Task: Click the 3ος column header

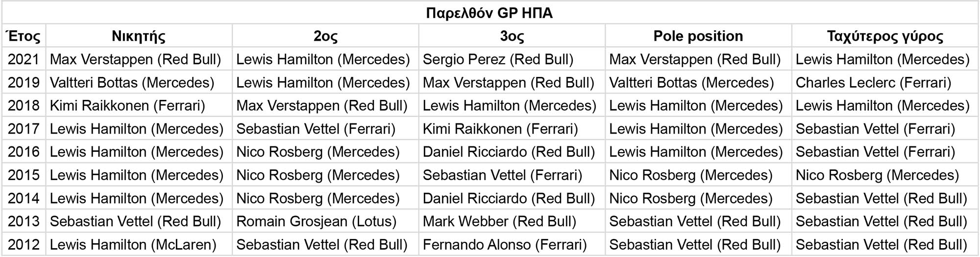Action: click(512, 36)
